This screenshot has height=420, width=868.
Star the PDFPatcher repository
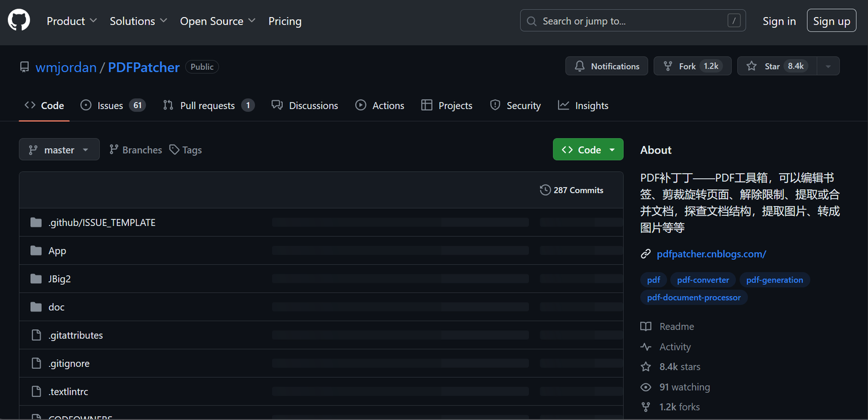(x=776, y=66)
